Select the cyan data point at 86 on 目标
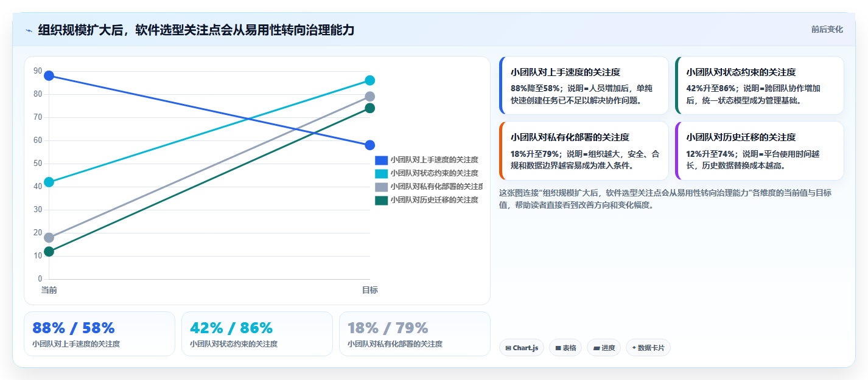Viewport: 868px width, 380px height. coord(369,80)
